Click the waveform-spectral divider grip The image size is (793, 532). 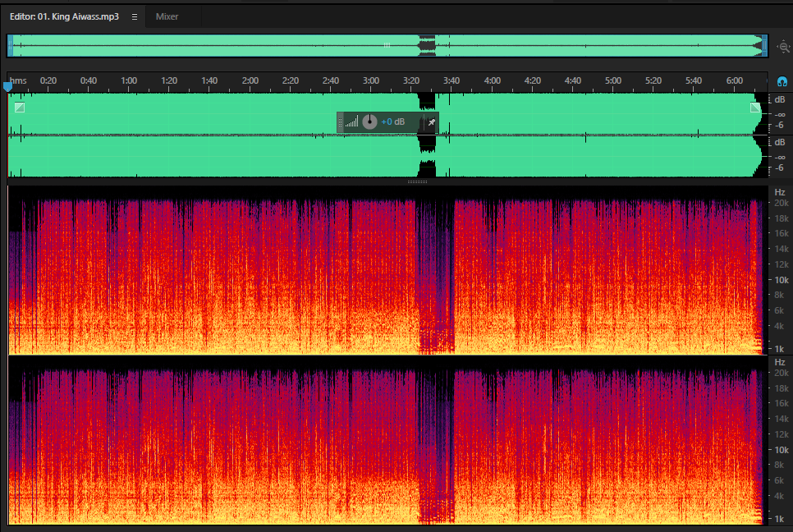[417, 181]
